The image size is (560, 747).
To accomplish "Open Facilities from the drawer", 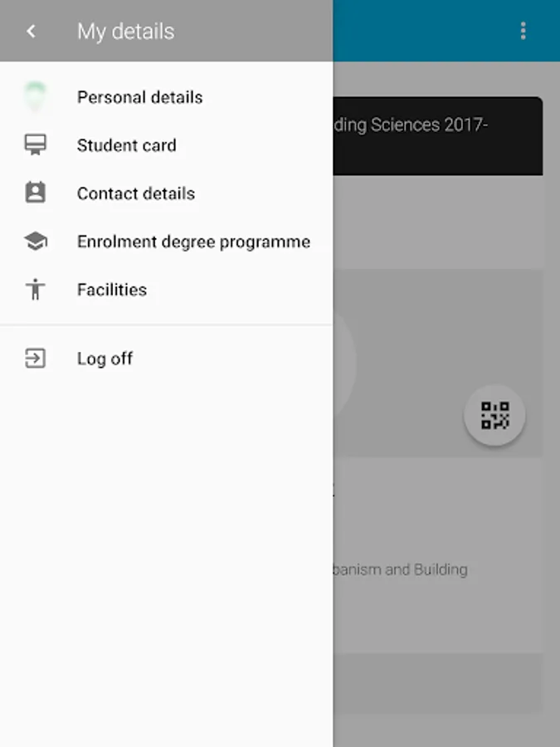I will point(166,290).
